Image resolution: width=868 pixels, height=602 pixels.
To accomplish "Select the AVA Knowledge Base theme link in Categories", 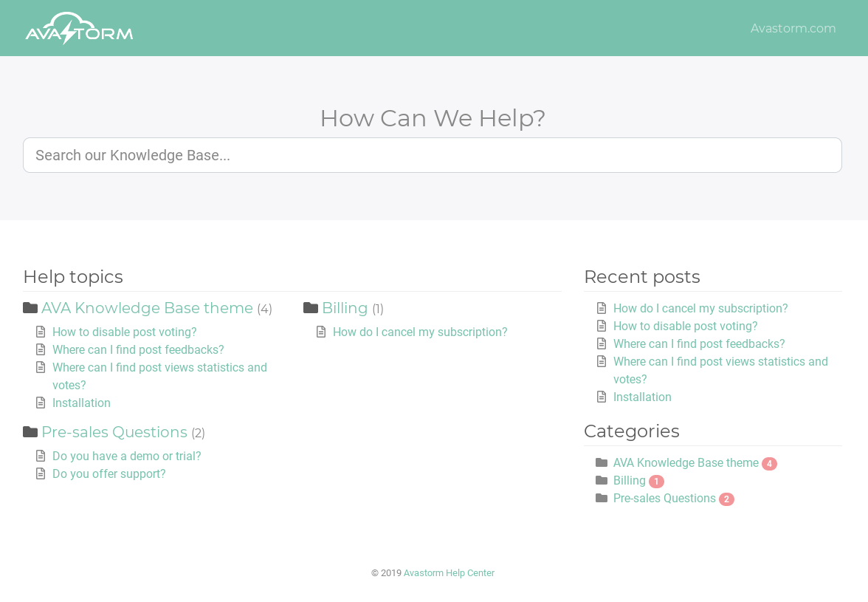I will tap(686, 462).
